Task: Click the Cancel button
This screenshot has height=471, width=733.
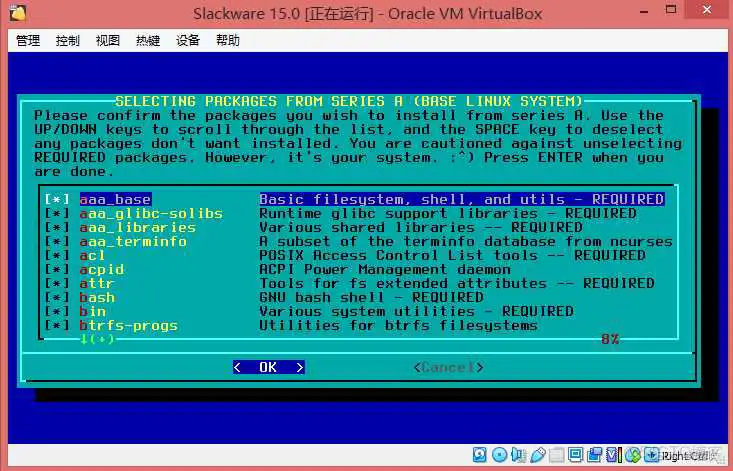Action: 448,367
